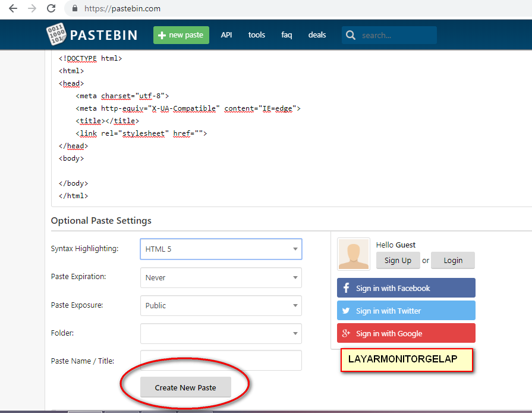The height and width of the screenshot is (413, 532).
Task: Open the Folder dropdown
Action: pyautogui.click(x=221, y=333)
